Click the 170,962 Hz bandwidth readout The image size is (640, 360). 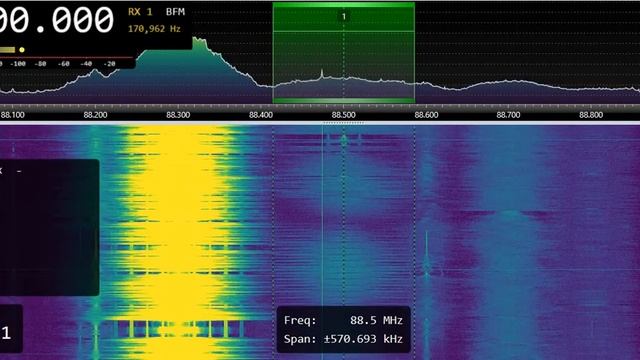[x=154, y=29]
